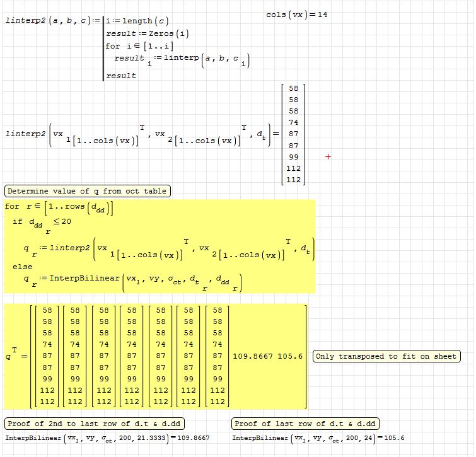This screenshot has height=457, width=476.
Task: Click the final 'result' return line
Action: pyautogui.click(x=120, y=75)
